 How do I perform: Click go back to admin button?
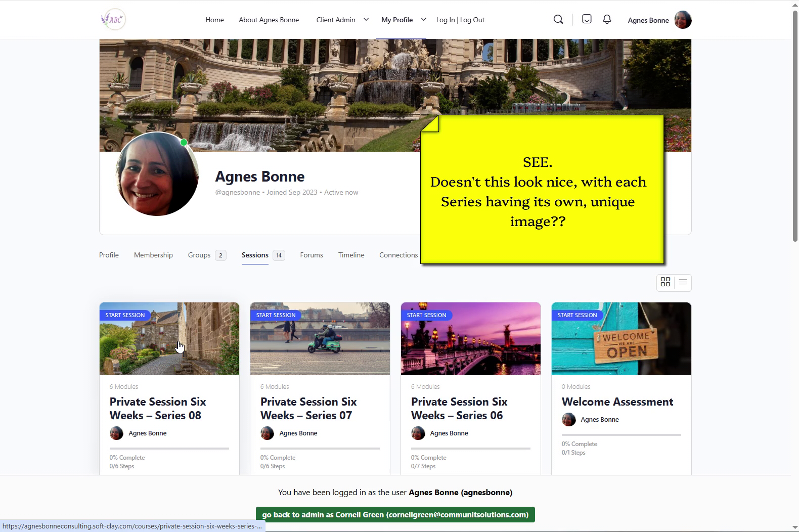point(395,515)
